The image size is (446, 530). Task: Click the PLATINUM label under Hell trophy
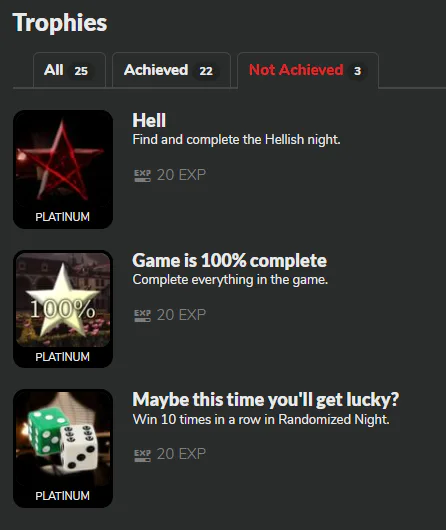(x=63, y=217)
